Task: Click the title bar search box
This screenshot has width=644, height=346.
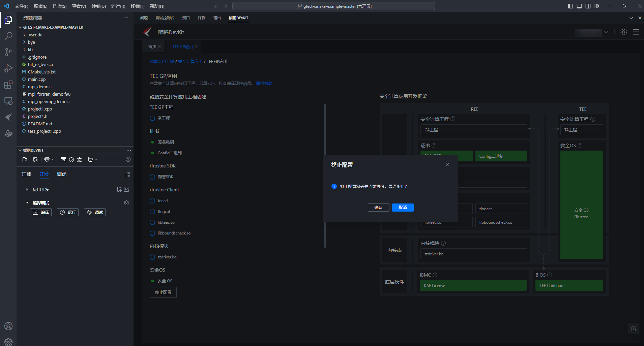Action: (x=334, y=6)
